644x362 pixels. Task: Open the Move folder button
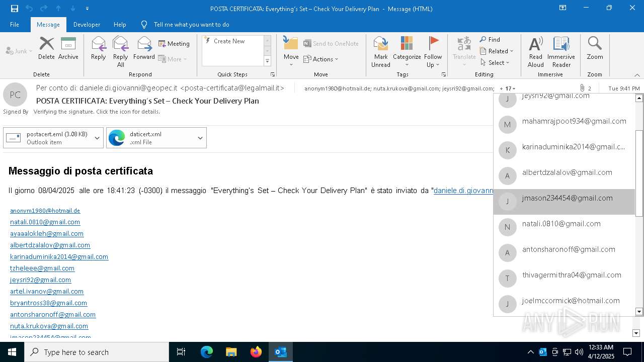(x=291, y=52)
